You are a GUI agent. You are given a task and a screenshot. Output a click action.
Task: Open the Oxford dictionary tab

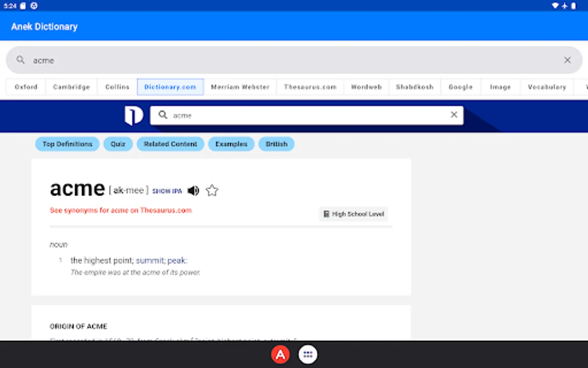26,87
